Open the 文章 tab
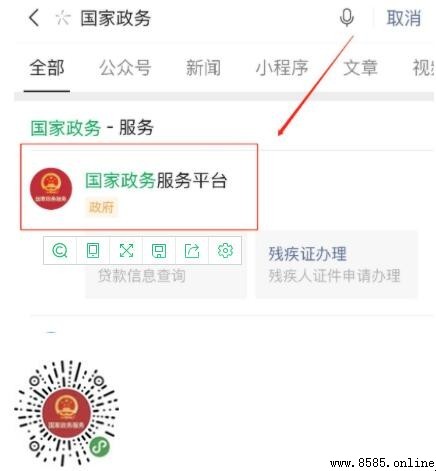The image size is (436, 471). (360, 68)
